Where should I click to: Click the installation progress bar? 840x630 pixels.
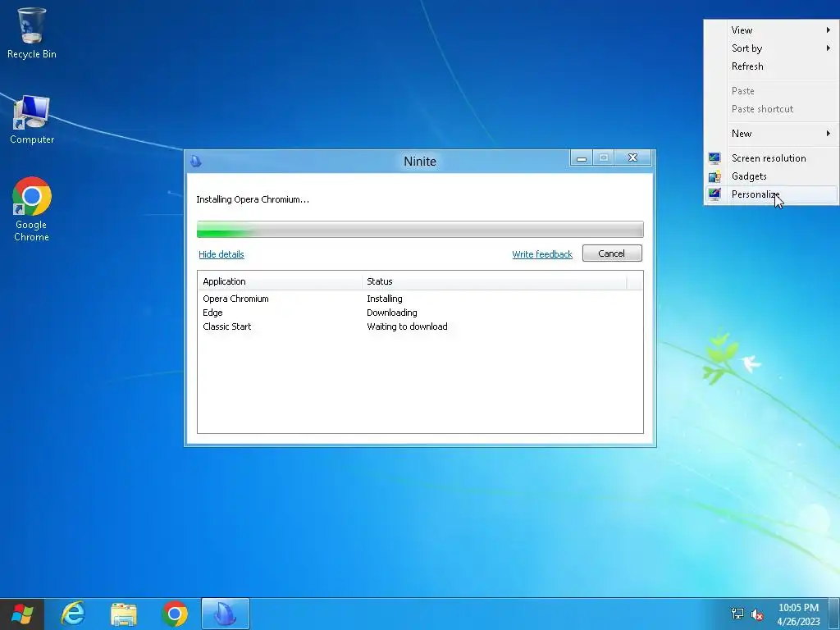(420, 230)
